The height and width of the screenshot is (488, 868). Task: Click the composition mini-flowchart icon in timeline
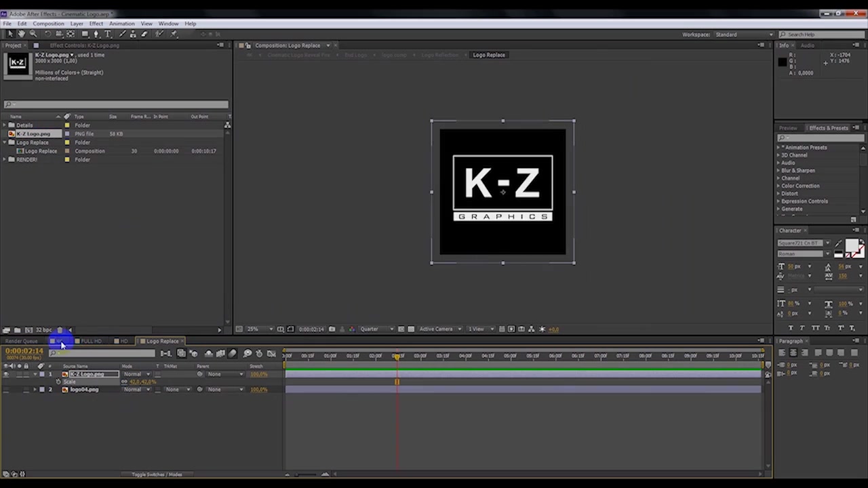pos(165,354)
